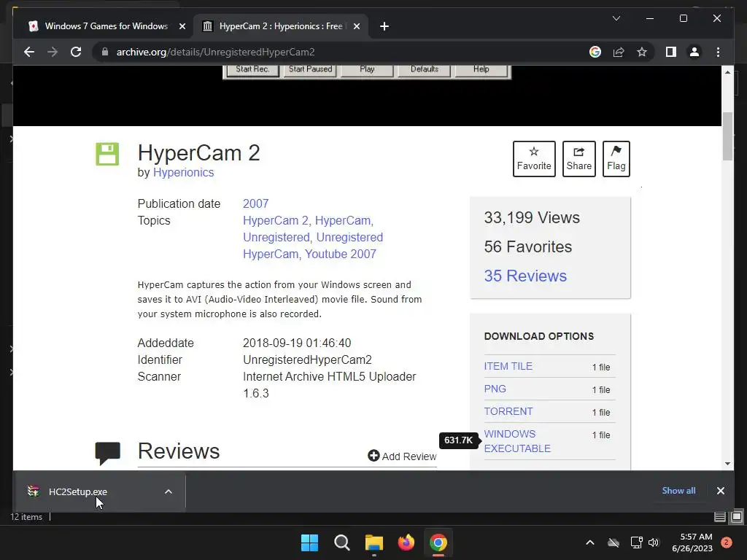The image size is (747, 560).
Task: Download the ITEM TILE file
Action: [x=508, y=366]
